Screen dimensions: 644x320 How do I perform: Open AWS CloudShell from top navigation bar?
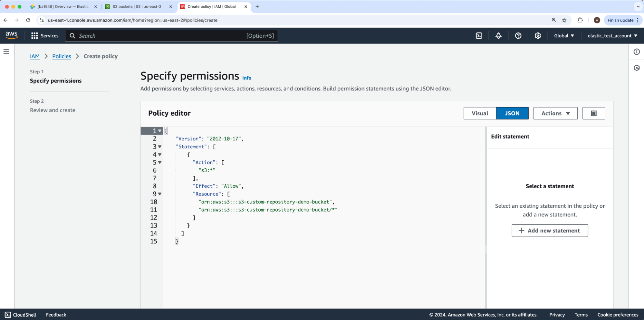pos(479,36)
